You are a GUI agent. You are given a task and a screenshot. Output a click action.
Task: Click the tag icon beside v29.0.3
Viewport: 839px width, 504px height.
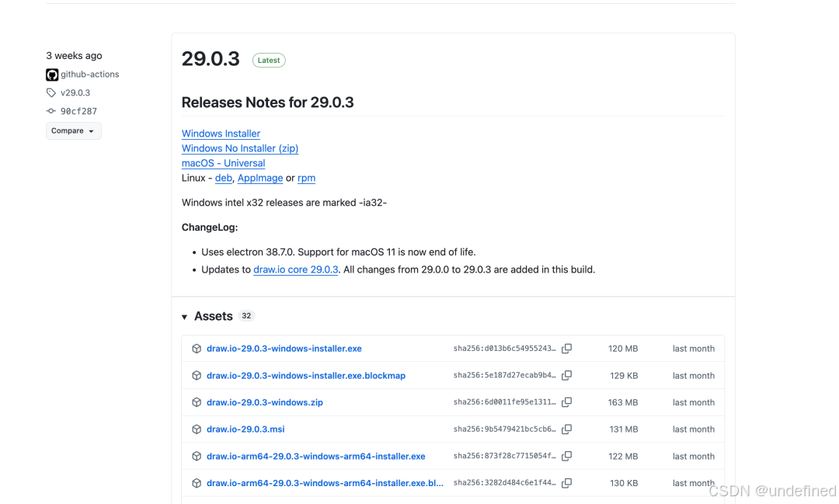(x=50, y=92)
